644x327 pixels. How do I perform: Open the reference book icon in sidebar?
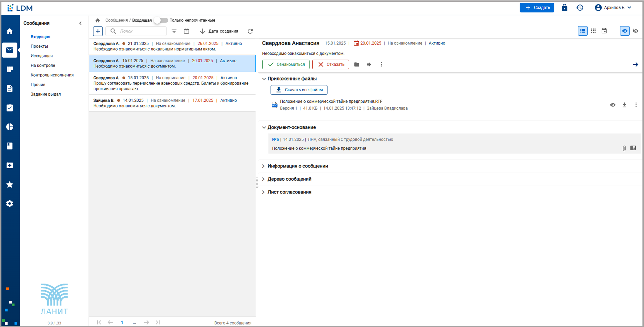coord(10,146)
